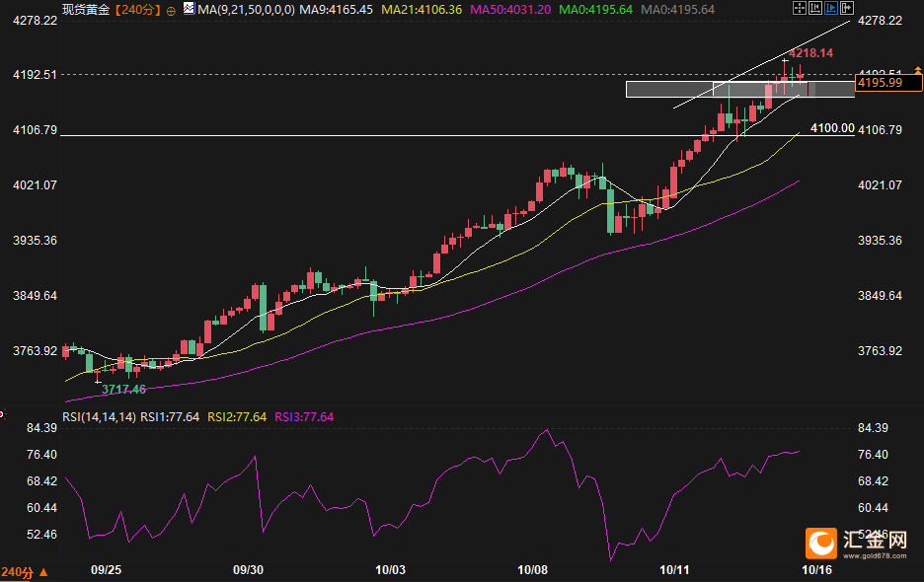The width and height of the screenshot is (924, 582).
Task: Click the RSI(14,14,14) indicator label
Action: pyautogui.click(x=99, y=417)
